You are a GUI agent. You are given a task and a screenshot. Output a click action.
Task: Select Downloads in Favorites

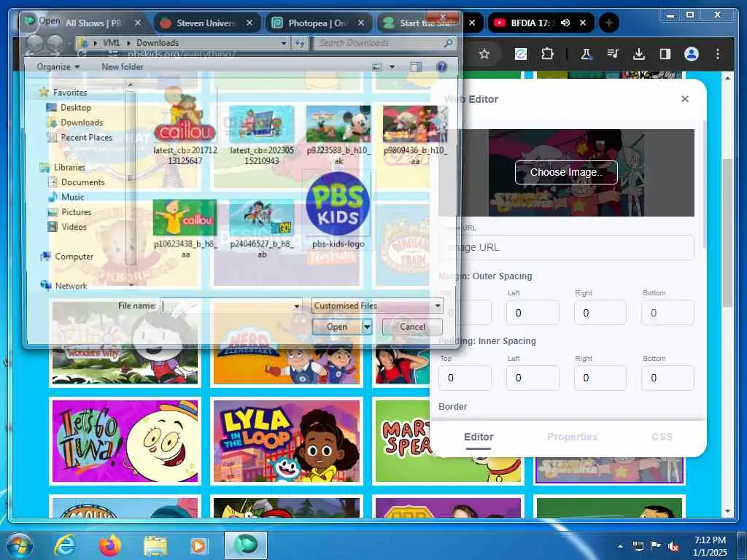coord(81,122)
